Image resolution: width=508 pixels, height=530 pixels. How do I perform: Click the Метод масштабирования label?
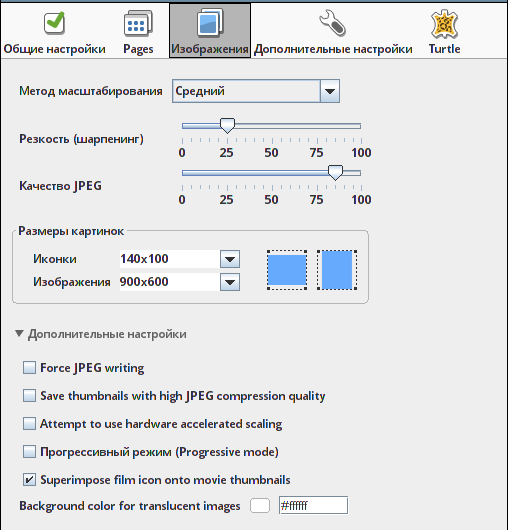pyautogui.click(x=91, y=91)
